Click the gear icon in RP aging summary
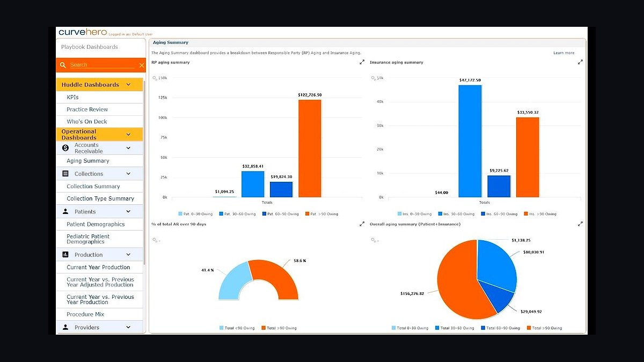This screenshot has height=362, width=644. [156, 78]
